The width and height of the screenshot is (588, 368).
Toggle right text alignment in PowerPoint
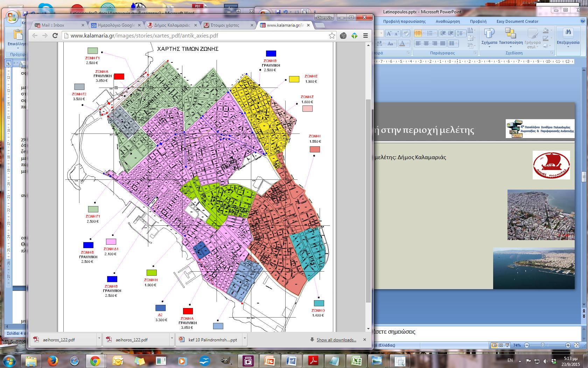coord(434,43)
